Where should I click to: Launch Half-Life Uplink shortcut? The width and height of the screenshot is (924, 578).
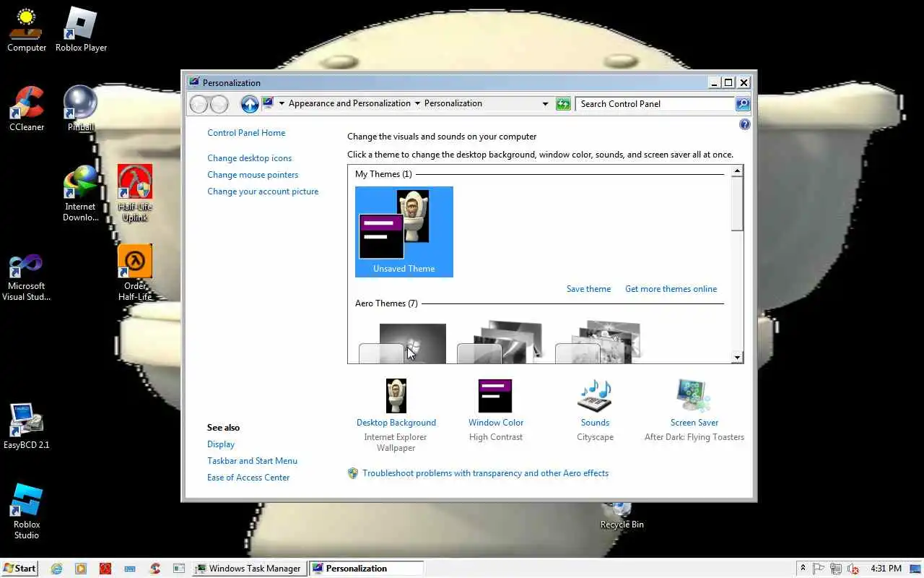click(135, 194)
